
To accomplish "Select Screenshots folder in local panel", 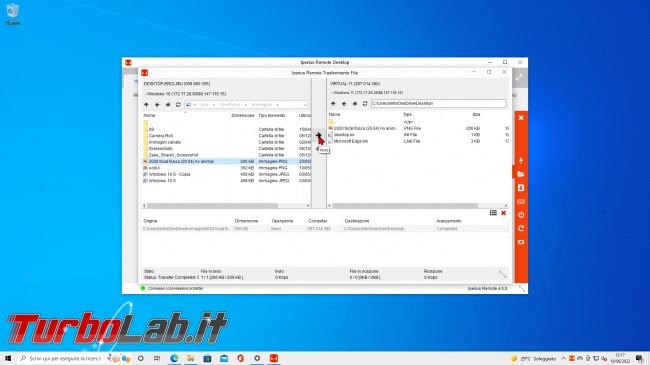I will 160,148.
